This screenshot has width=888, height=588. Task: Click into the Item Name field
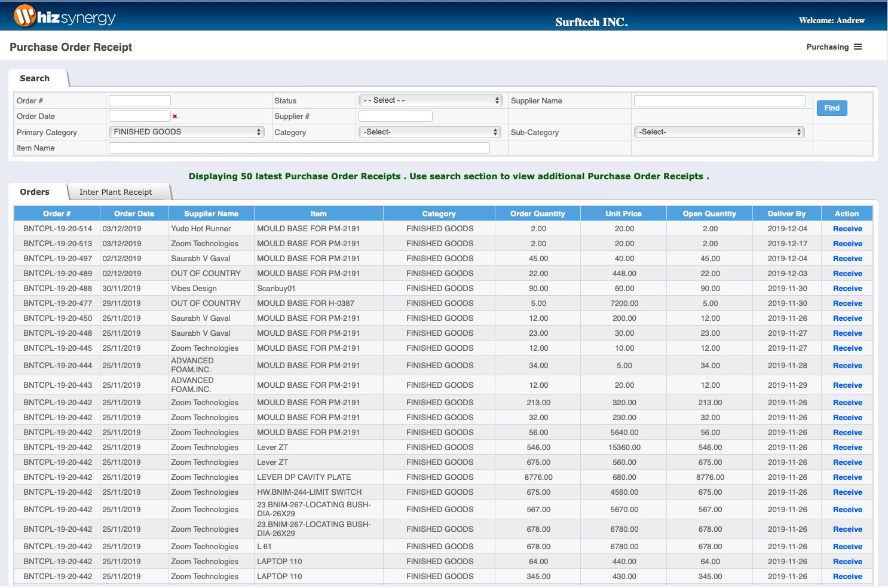tap(299, 148)
